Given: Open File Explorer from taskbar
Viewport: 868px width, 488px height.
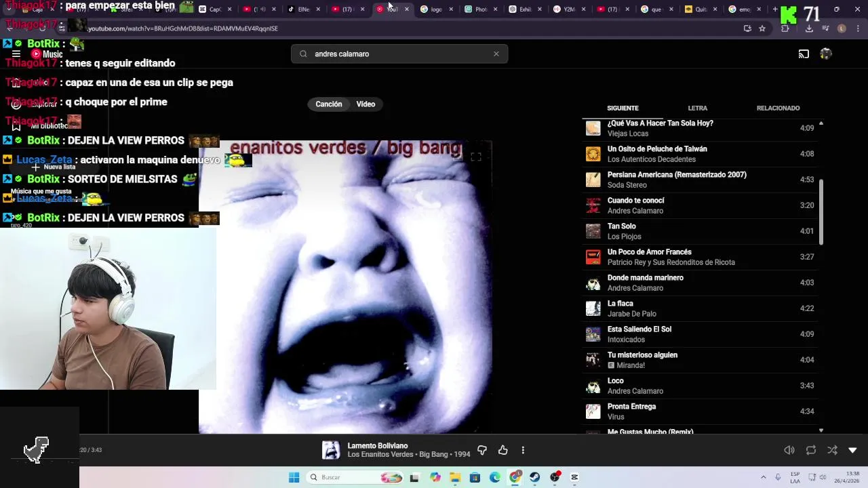Looking at the screenshot, I should [x=455, y=477].
